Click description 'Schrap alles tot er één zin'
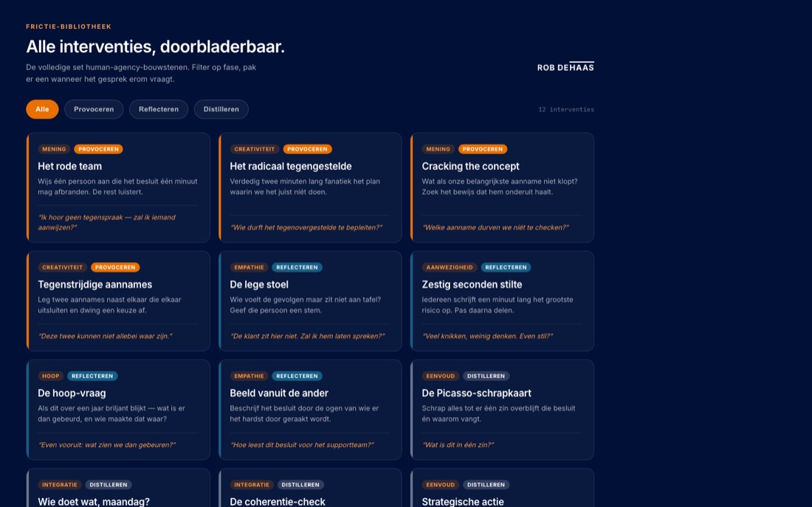Screen dimensions: 812x507 coord(498,413)
